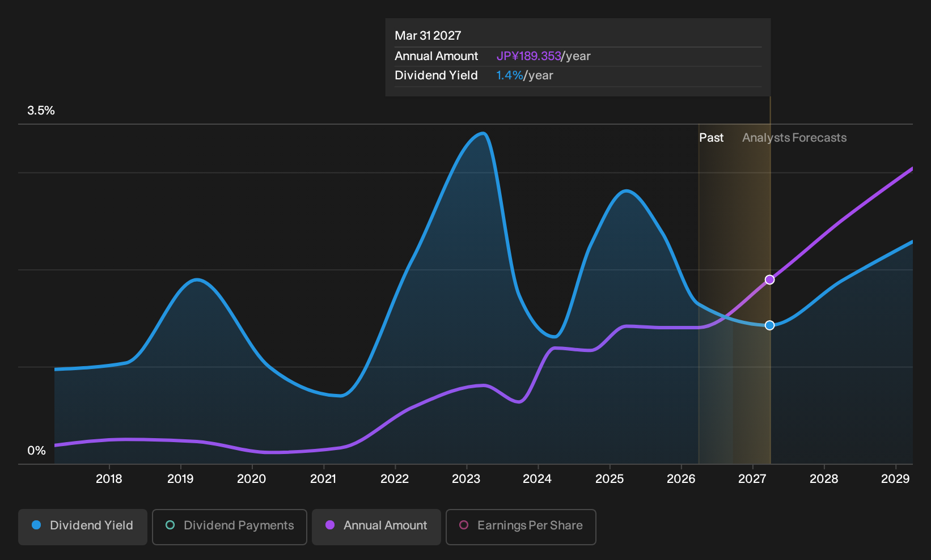
Task: Click the 3.5% y-axis label
Action: (41, 111)
